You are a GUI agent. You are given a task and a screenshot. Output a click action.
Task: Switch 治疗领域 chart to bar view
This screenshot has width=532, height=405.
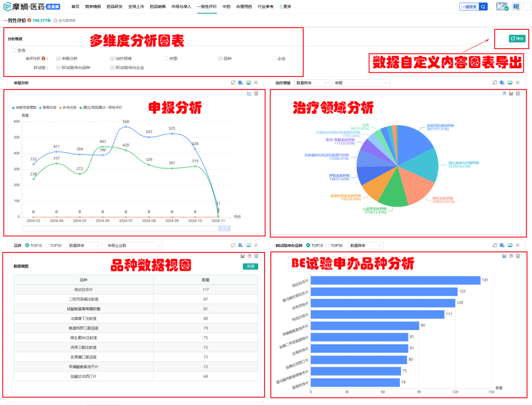[511, 93]
